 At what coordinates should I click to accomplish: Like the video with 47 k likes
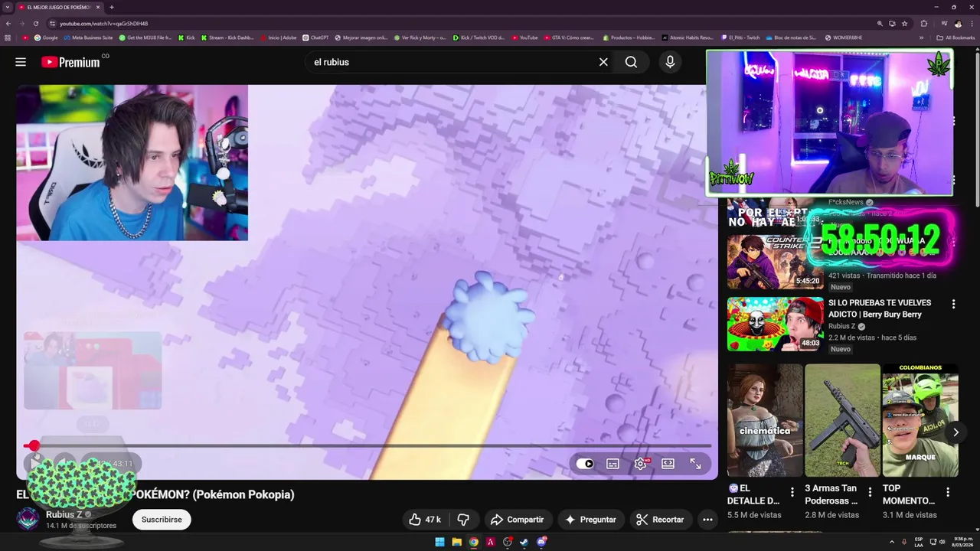tap(424, 520)
